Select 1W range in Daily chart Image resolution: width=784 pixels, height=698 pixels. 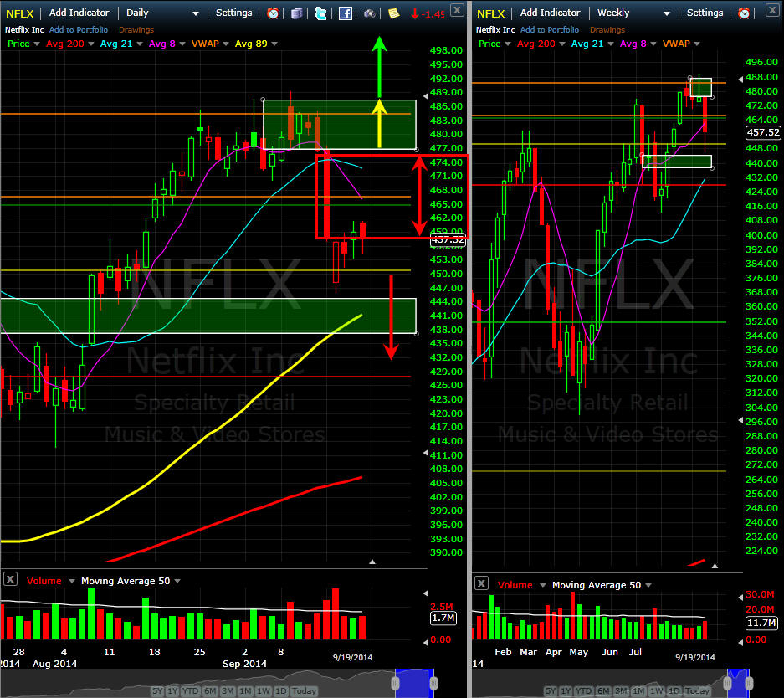click(x=263, y=691)
